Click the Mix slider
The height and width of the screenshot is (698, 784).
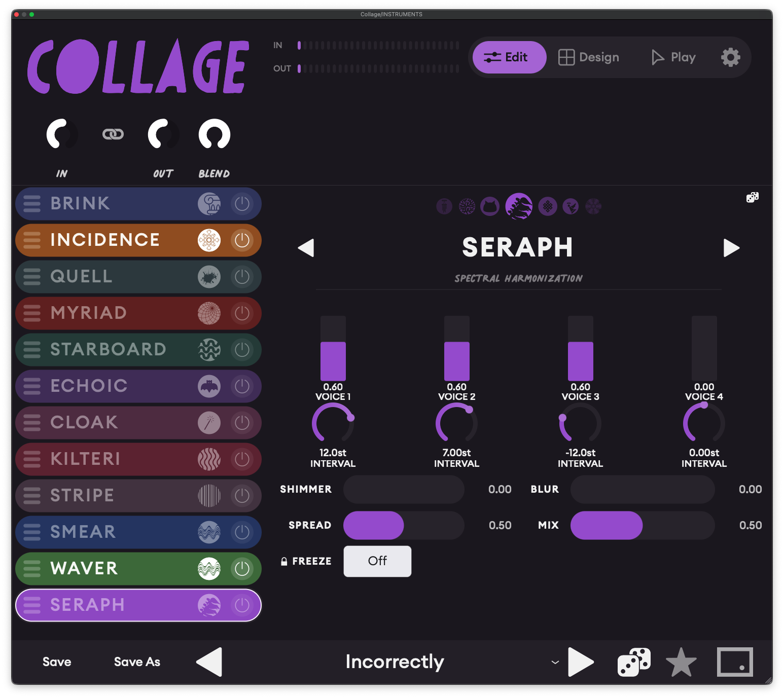tap(643, 525)
